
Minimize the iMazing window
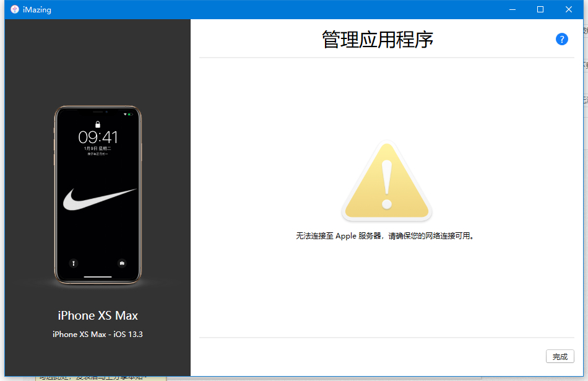click(512, 9)
